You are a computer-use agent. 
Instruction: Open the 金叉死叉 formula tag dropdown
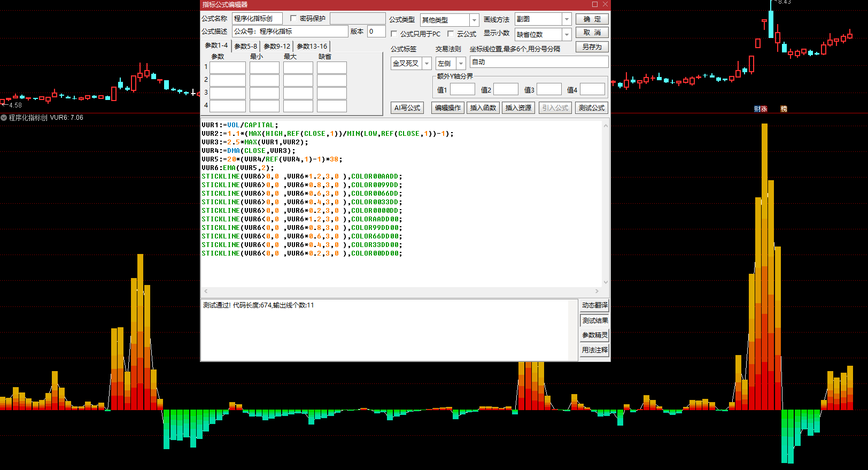[x=427, y=64]
